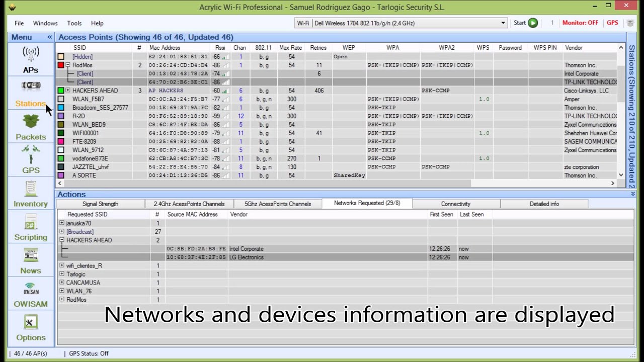Open the Windows menu
The height and width of the screenshot is (362, 644).
pos(45,23)
